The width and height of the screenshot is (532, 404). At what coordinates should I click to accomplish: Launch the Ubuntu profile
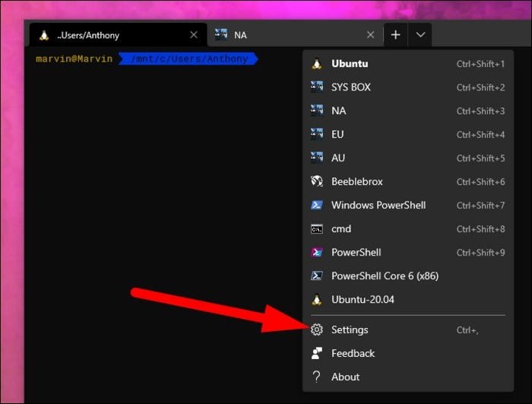tap(408, 64)
